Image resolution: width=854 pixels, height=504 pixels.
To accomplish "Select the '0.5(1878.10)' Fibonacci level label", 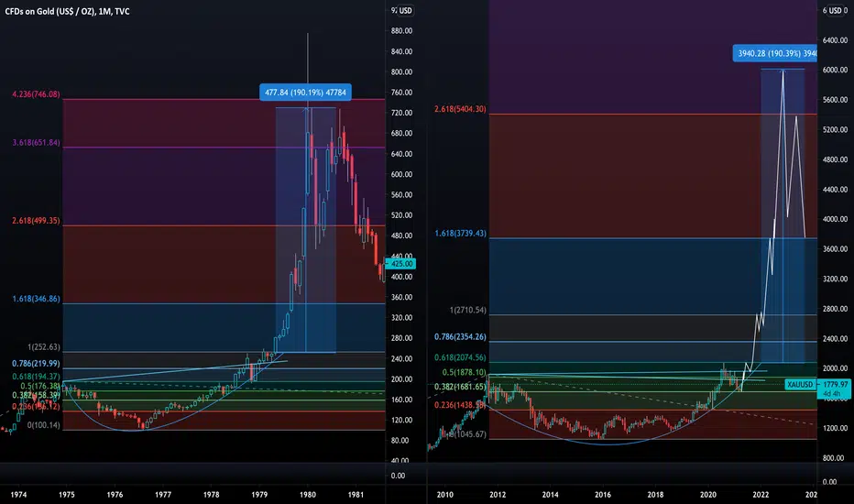I will (x=464, y=372).
